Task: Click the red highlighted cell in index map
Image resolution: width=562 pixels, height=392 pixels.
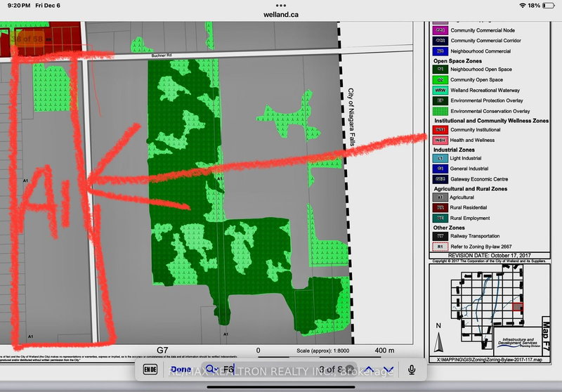Action: (x=518, y=306)
